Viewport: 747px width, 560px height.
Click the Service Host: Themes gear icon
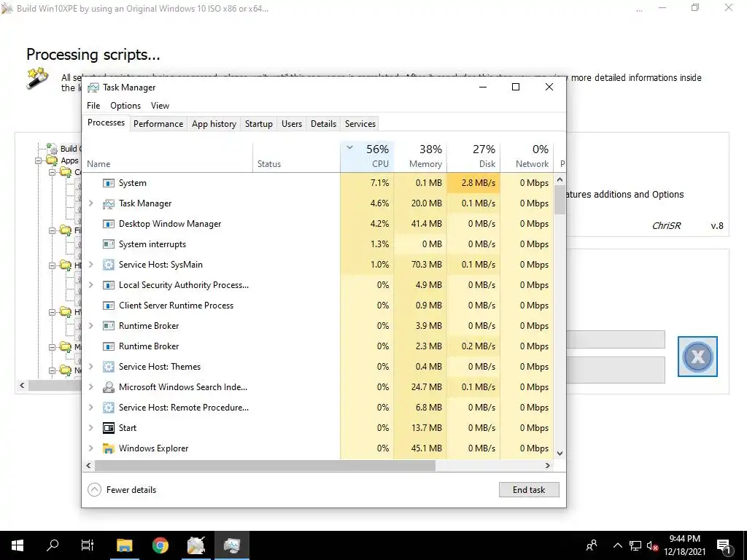click(109, 367)
